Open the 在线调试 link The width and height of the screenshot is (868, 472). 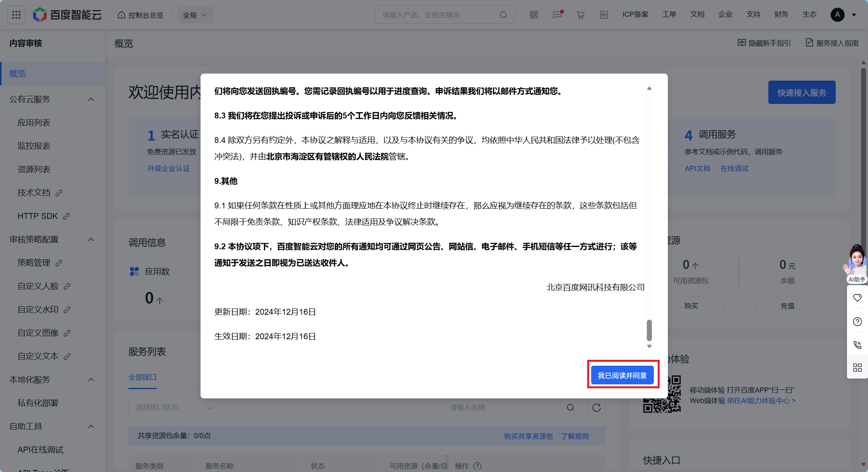coord(734,169)
